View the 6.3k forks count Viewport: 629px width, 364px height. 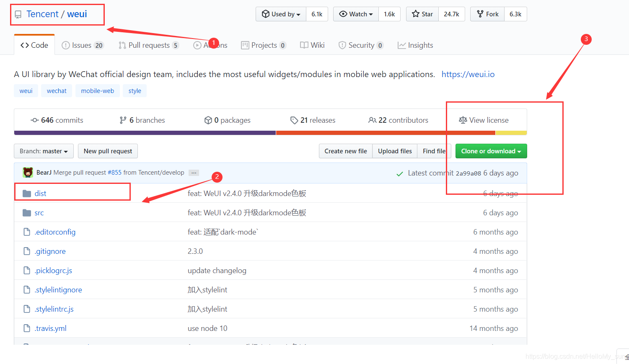point(515,14)
